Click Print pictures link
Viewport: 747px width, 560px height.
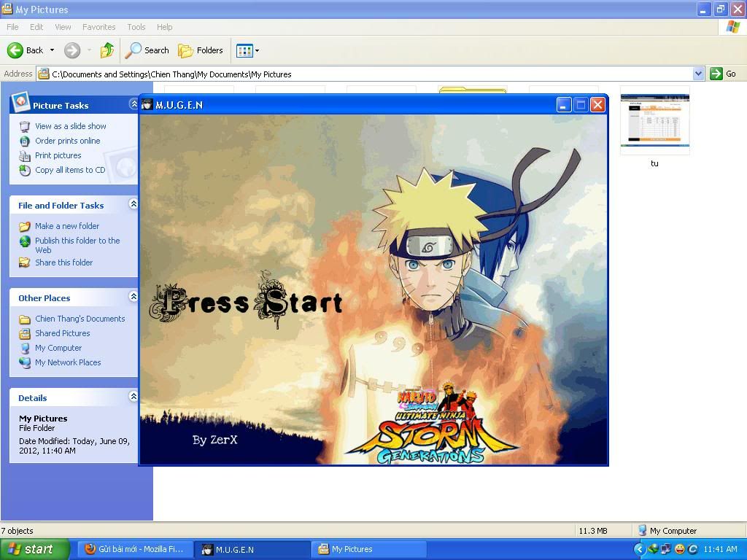58,156
